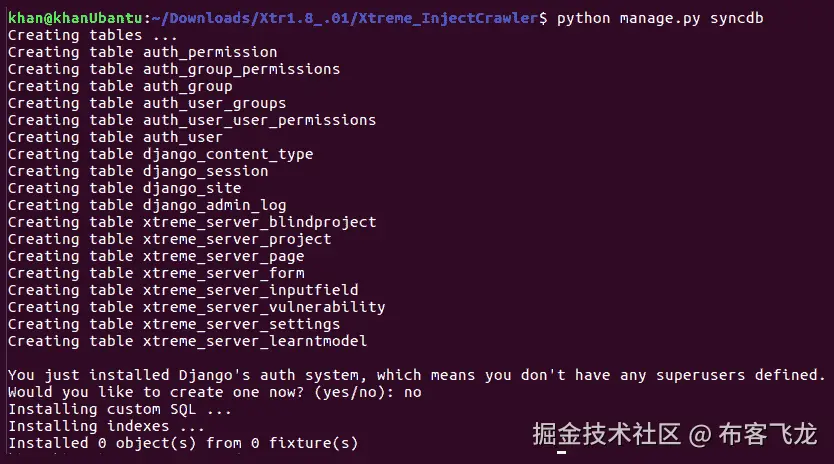Click the xtreme_server_learntmodel table line
This screenshot has width=834, height=464.
point(187,341)
